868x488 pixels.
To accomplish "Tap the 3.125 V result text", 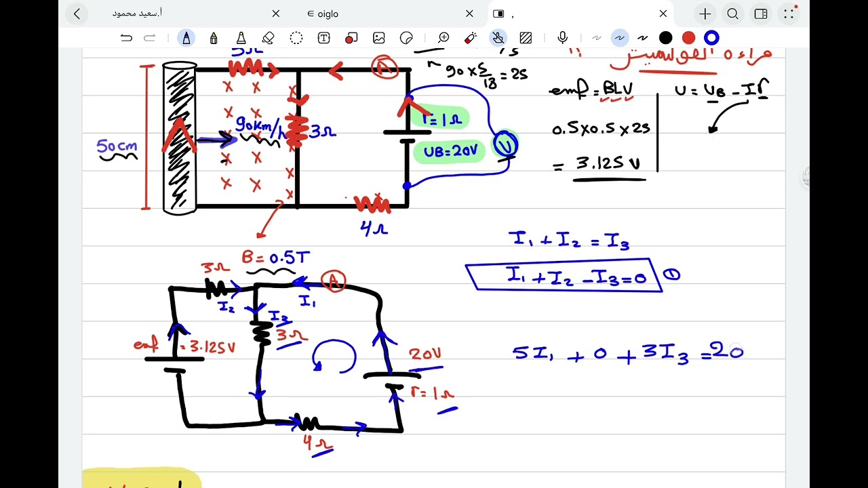I will 608,164.
